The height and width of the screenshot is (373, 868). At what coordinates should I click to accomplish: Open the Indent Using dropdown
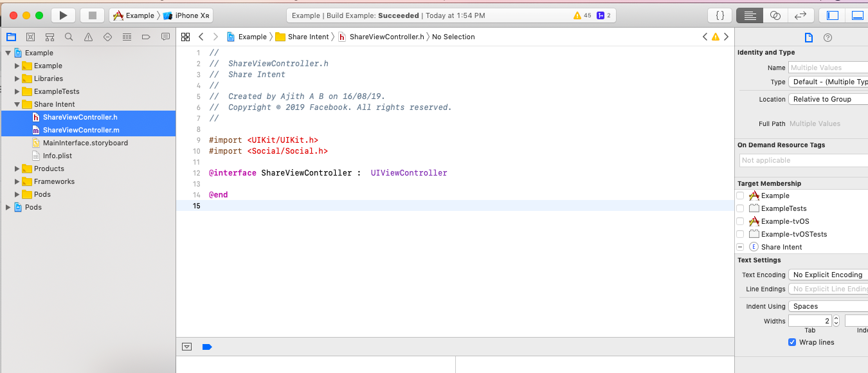click(x=828, y=306)
